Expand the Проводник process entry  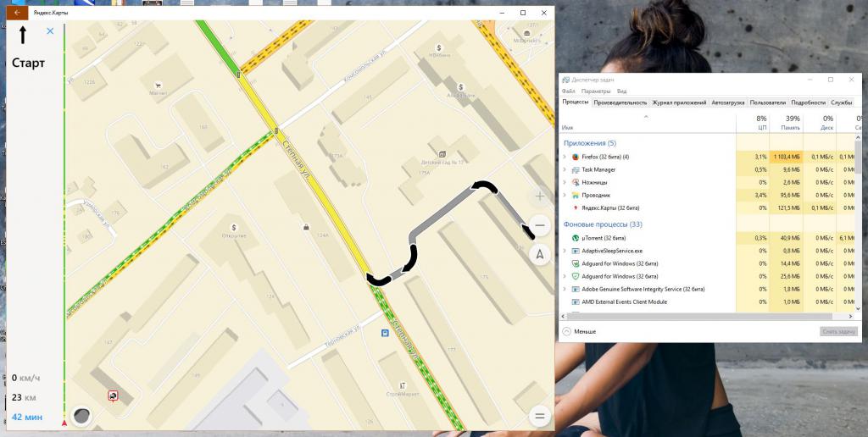point(565,195)
